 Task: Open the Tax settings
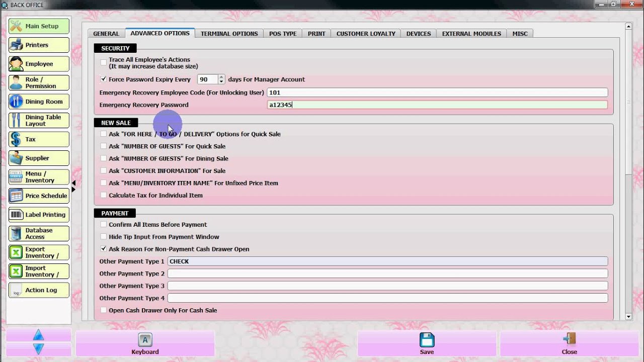pos(39,139)
